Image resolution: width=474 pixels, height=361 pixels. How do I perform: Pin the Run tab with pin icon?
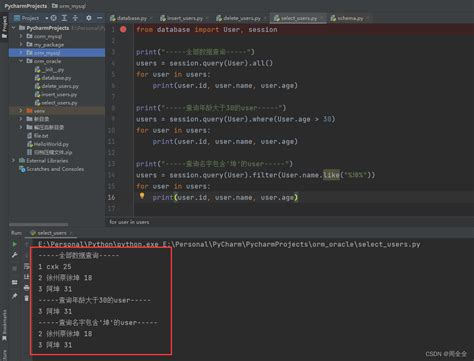(x=14, y=296)
